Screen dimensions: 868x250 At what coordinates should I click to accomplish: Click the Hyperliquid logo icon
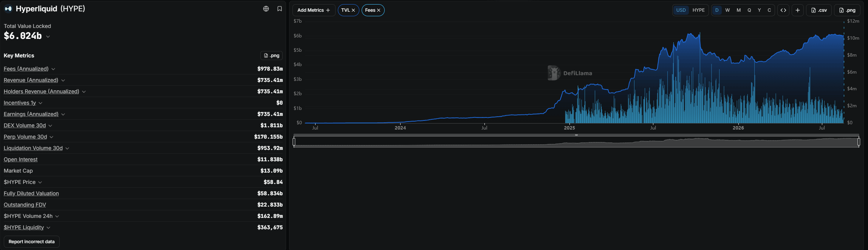[x=8, y=9]
